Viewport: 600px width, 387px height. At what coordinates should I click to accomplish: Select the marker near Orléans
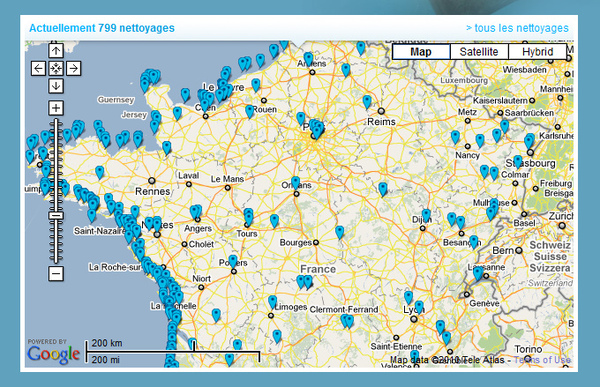click(x=295, y=183)
